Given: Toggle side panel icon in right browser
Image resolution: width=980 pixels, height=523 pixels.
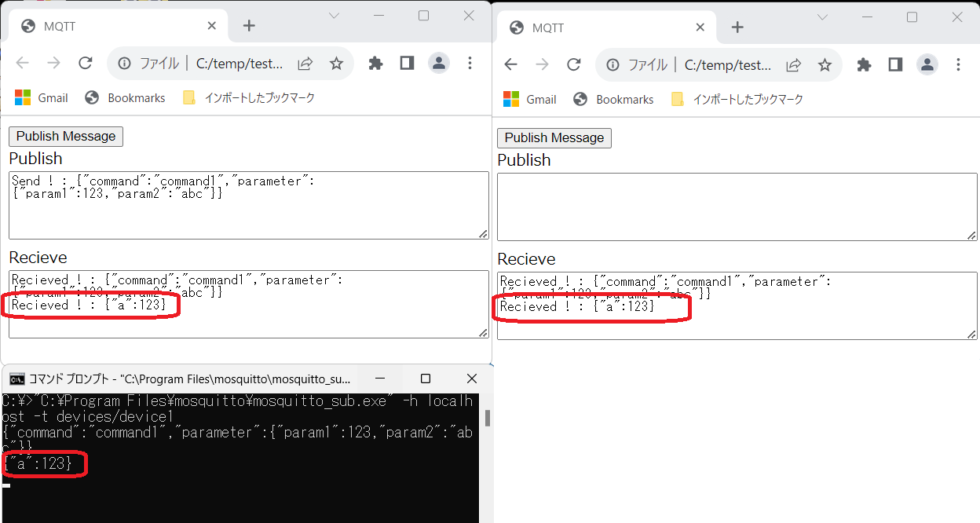Looking at the screenshot, I should [895, 65].
